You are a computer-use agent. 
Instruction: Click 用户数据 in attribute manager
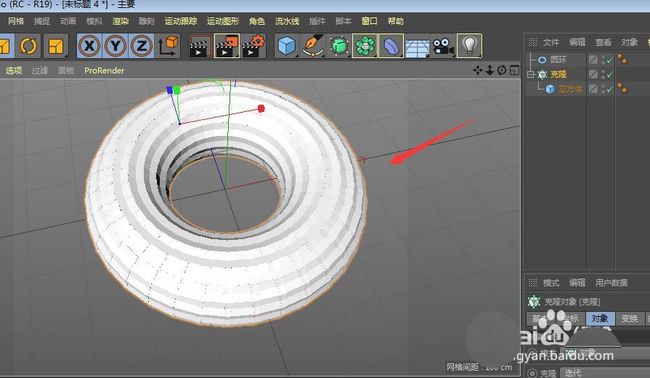(611, 283)
